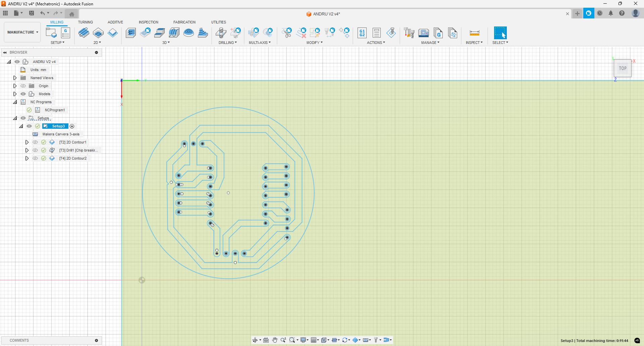Open the Help question mark icon
The image size is (644, 346).
(622, 13)
